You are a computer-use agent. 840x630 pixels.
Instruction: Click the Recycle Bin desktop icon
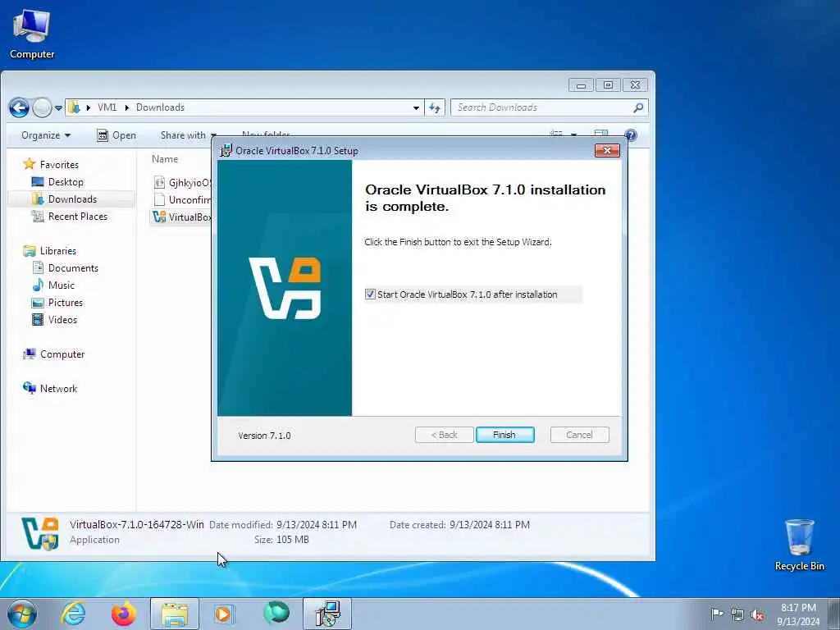click(x=799, y=545)
